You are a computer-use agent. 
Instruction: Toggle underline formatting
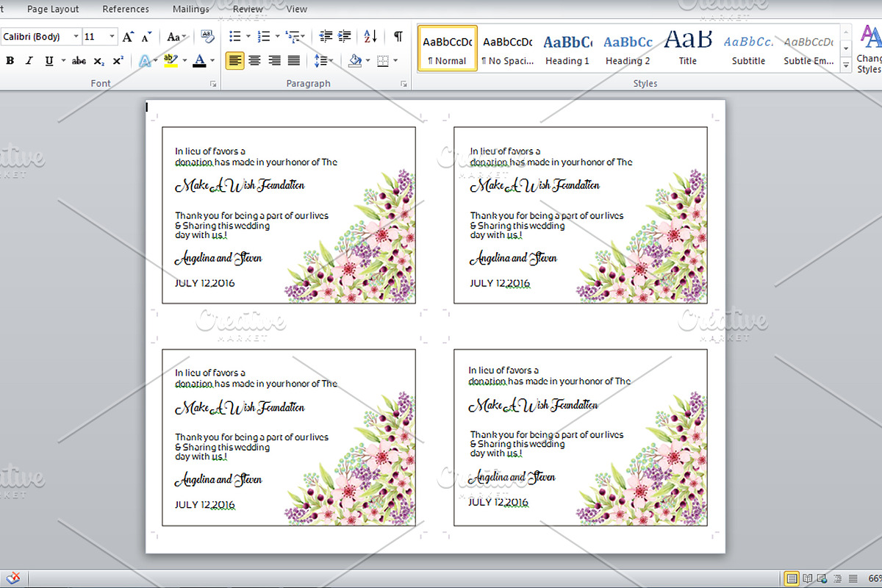(49, 61)
